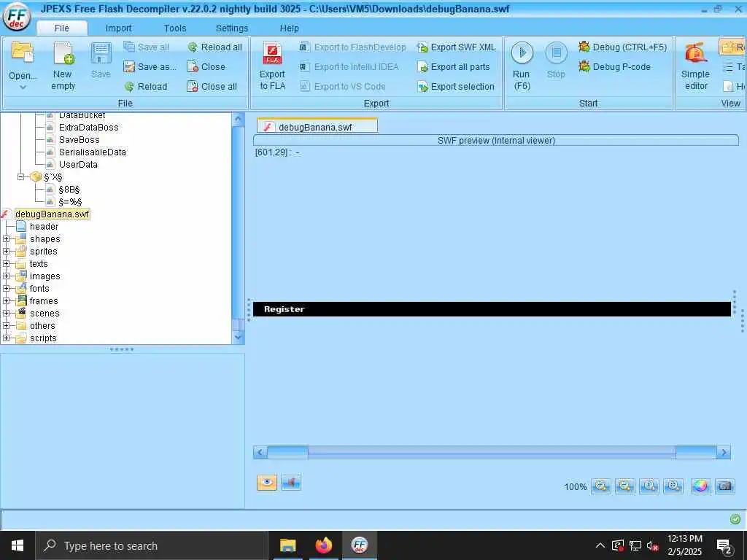
Task: Click the Type here to search box
Action: 152,545
